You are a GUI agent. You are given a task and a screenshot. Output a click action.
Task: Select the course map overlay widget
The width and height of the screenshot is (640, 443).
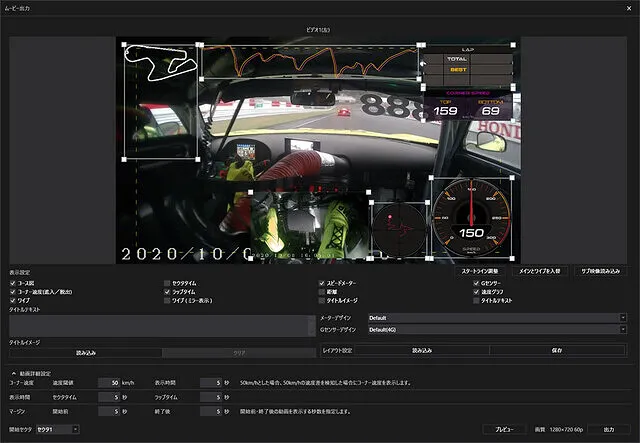click(160, 100)
